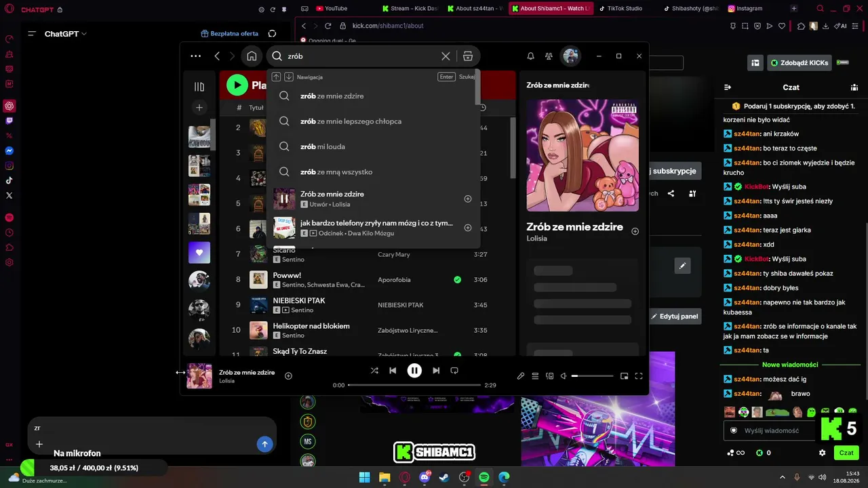
Task: Open Liked Songs heart playlist
Action: [x=199, y=253]
